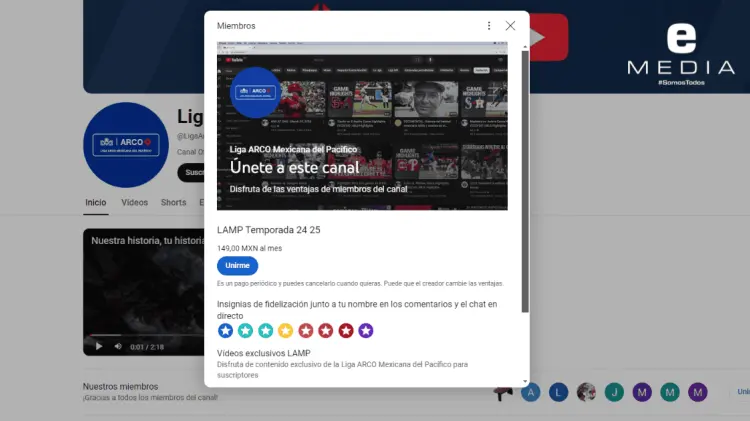Click the green member avatar with letter J
This screenshot has height=421, width=750.
614,392
